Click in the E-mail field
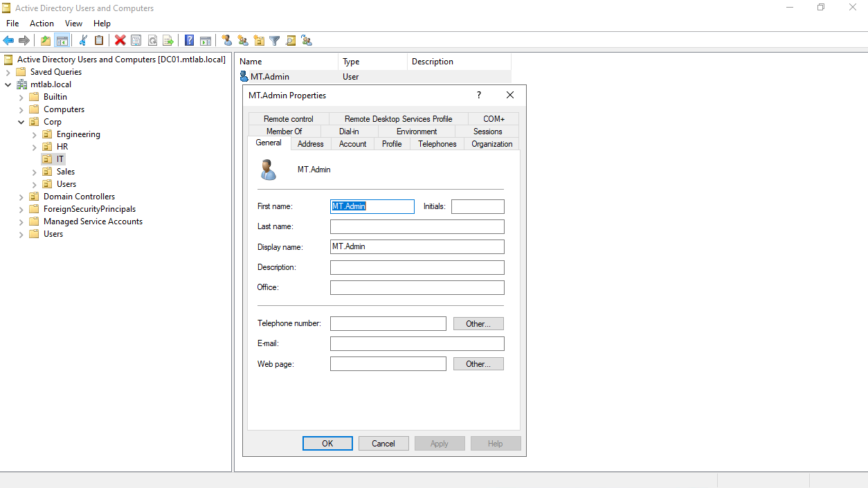Screen dimensions: 868x488 tap(417, 343)
